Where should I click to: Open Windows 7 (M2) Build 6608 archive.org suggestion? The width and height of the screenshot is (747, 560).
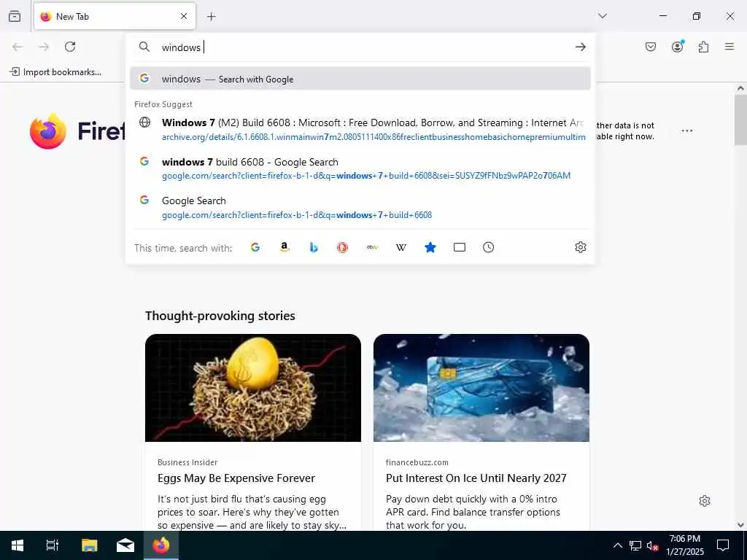click(360, 130)
